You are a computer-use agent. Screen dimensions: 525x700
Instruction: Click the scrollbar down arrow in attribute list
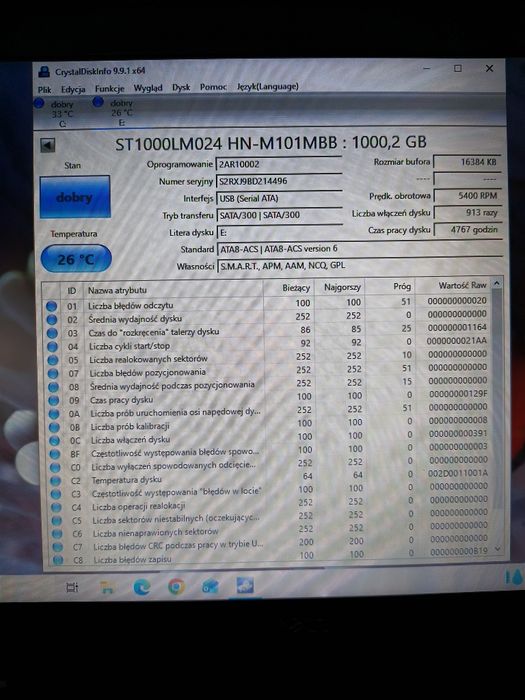point(498,550)
